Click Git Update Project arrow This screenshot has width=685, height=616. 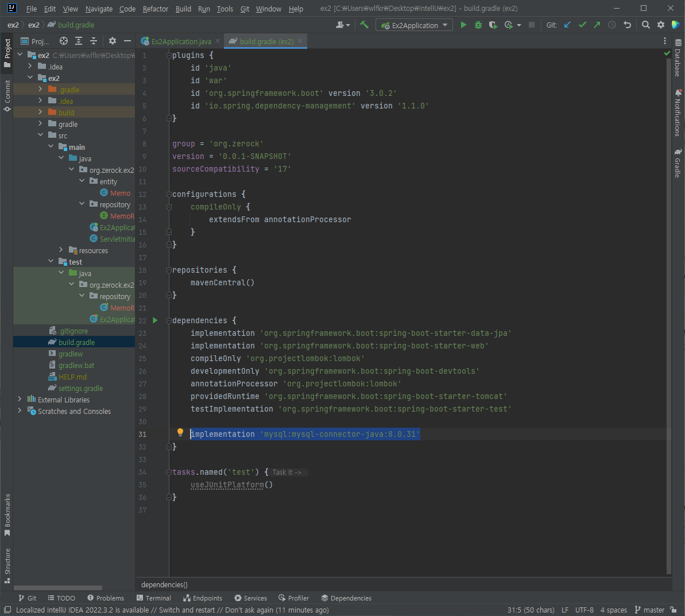coord(567,25)
